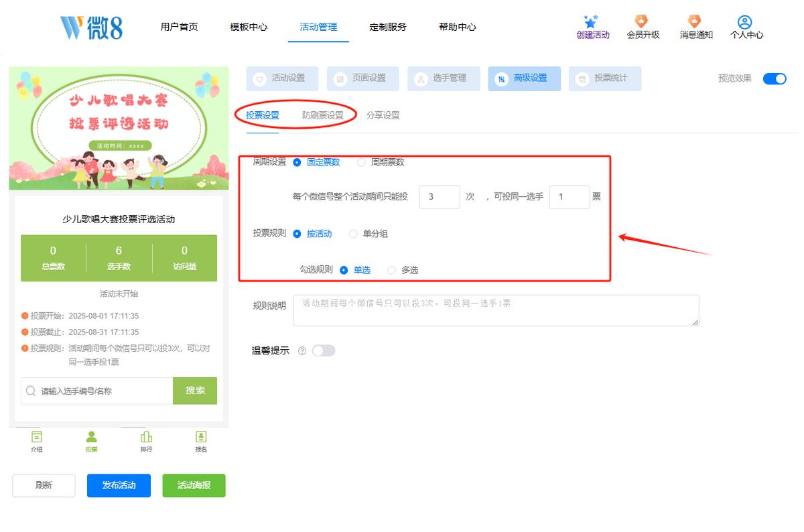Click the 请输入选手编号/名称 search field
This screenshot has height=532, width=804.
97,391
